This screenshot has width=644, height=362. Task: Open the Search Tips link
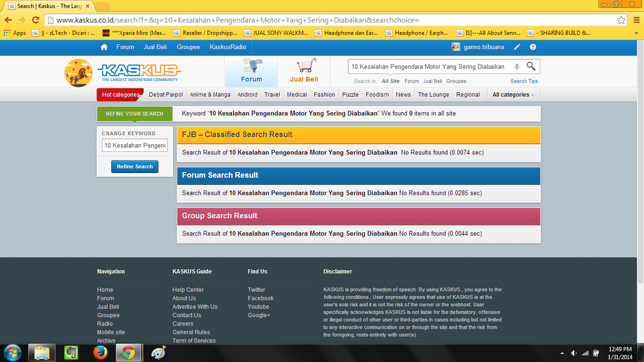coord(524,81)
